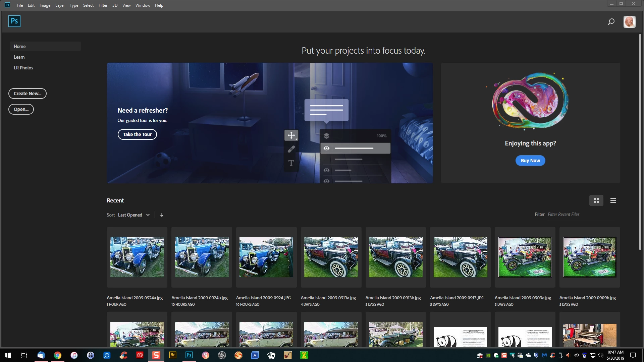Click the Create New button
Screen dimensions: 644x362
(x=28, y=94)
